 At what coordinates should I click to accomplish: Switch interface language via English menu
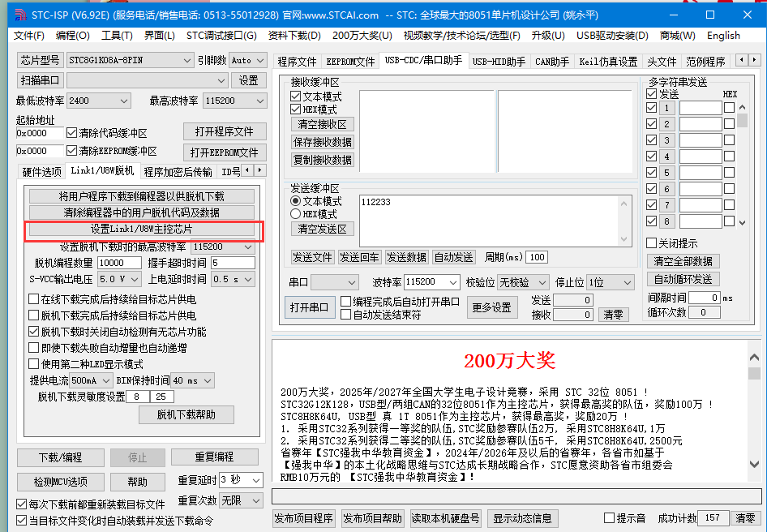723,35
